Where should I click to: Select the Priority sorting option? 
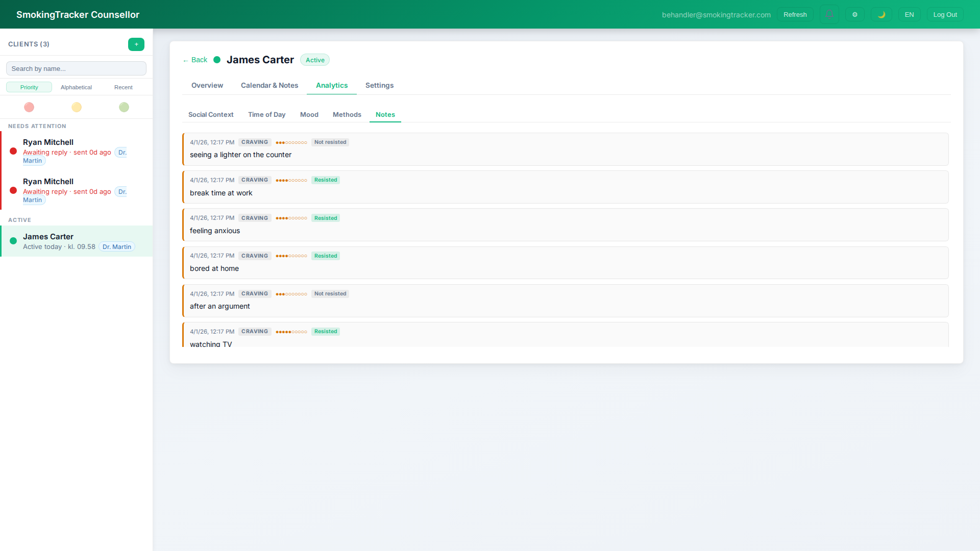[x=29, y=87]
